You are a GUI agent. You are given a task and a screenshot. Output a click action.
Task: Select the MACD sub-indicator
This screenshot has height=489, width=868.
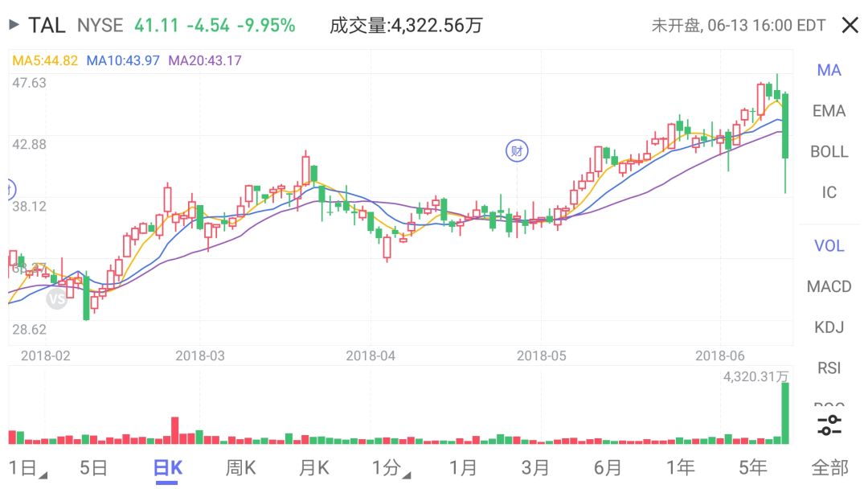coord(829,286)
